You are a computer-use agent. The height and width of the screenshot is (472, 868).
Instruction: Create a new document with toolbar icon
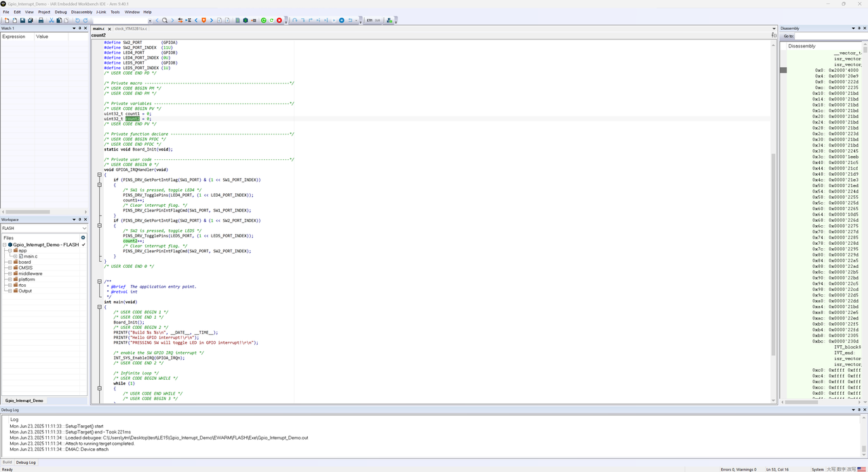click(7, 20)
